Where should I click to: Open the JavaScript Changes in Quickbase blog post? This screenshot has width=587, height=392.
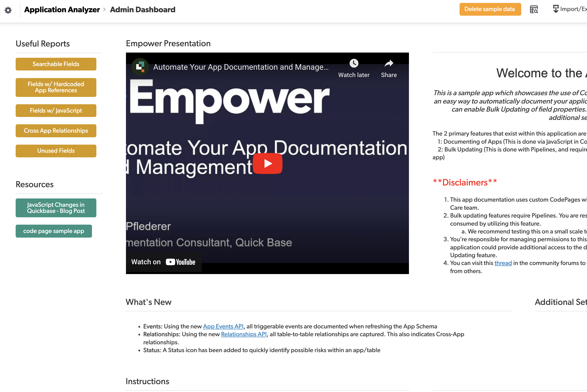pyautogui.click(x=56, y=208)
